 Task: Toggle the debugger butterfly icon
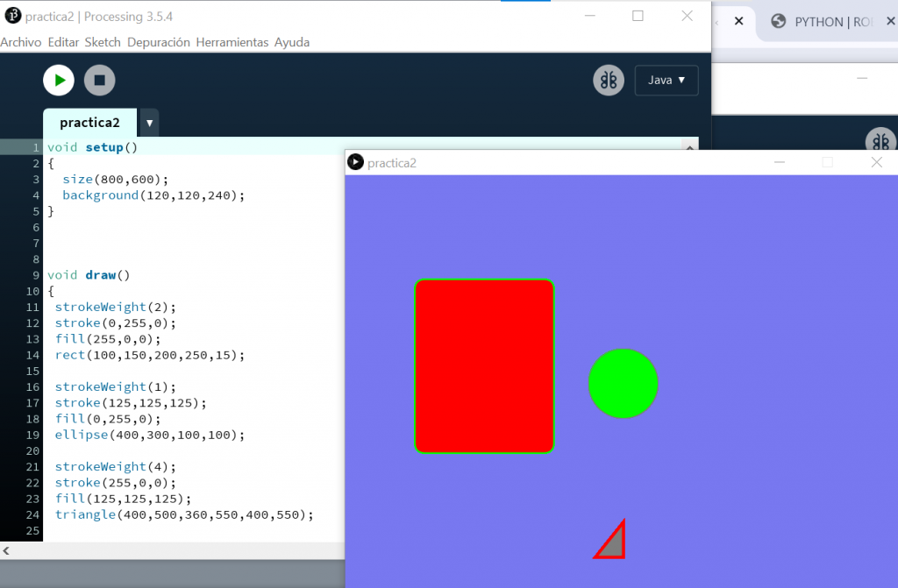pos(608,81)
